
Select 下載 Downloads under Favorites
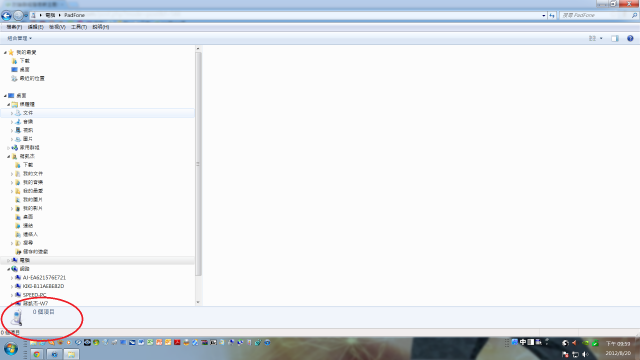click(24, 61)
